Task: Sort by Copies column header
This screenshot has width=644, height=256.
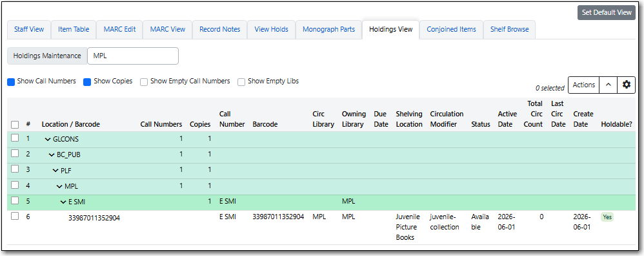Action: 200,124
